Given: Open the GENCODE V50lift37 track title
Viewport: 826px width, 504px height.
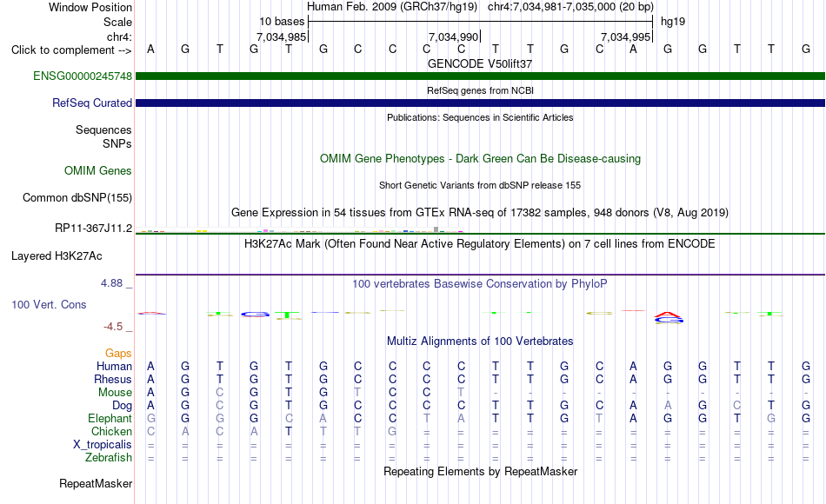Looking at the screenshot, I should point(480,63).
